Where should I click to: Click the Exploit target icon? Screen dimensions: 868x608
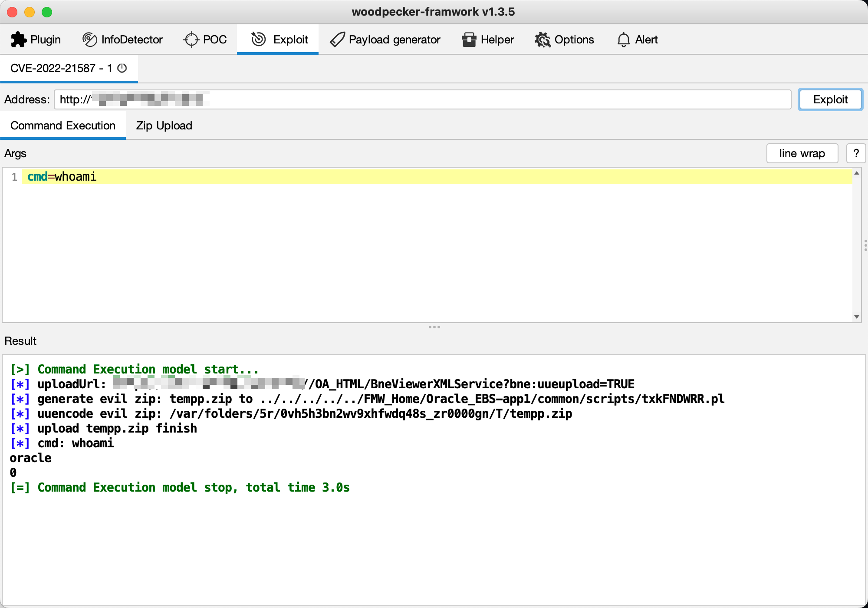click(x=259, y=40)
